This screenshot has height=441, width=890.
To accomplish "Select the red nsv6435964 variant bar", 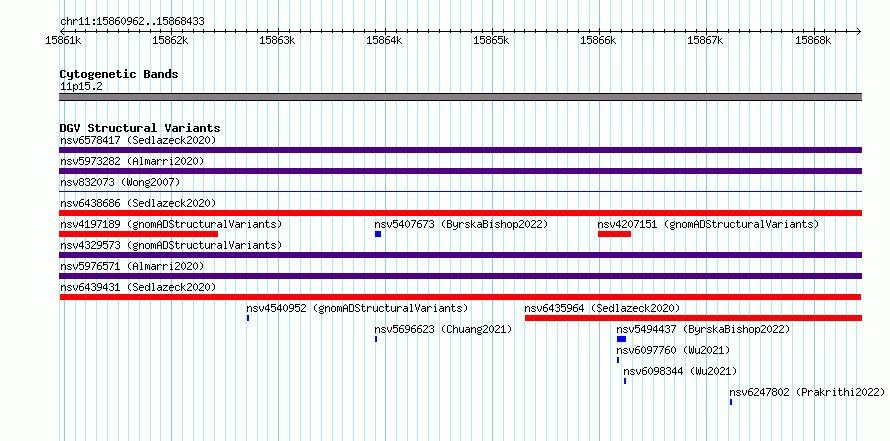I will [694, 318].
